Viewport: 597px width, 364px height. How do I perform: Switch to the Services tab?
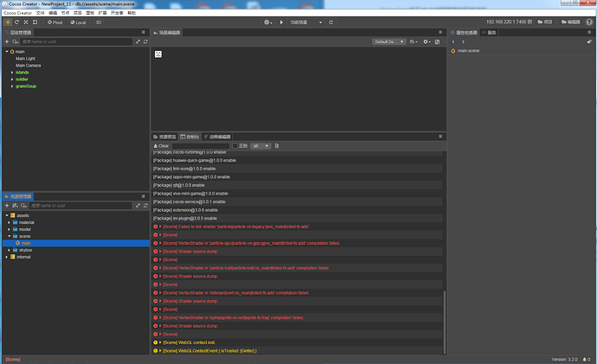tap(489, 32)
